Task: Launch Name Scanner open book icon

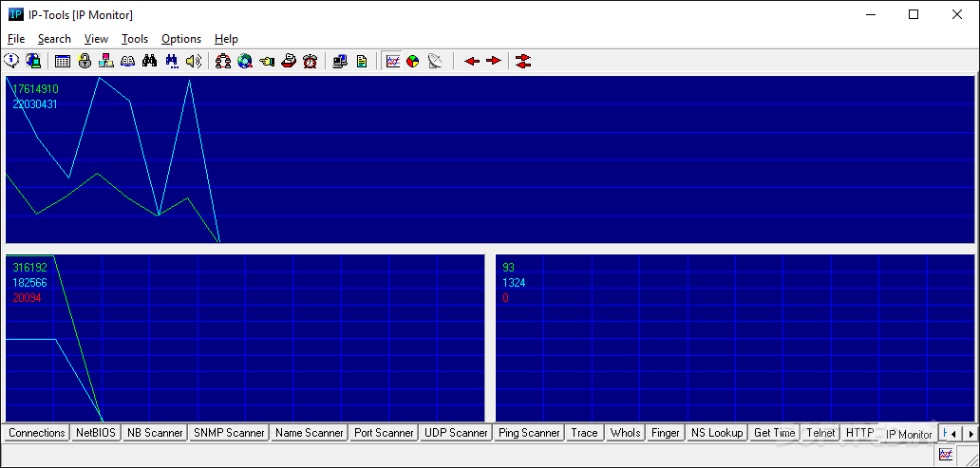Action: tap(128, 61)
